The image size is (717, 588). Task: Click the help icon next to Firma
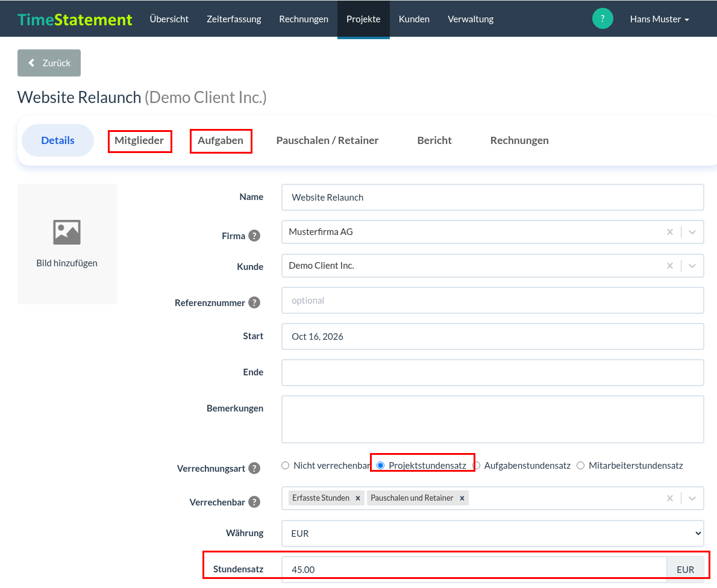[x=254, y=236]
